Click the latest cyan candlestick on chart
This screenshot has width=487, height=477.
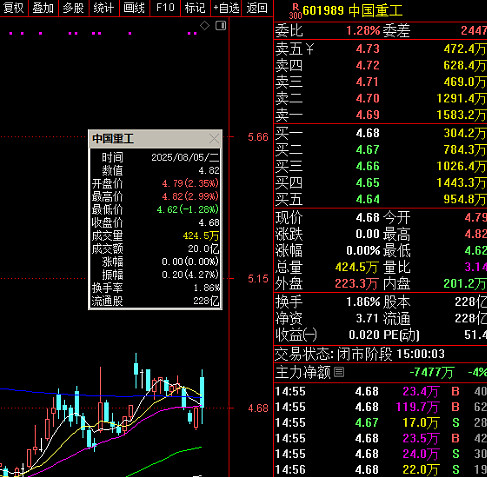(202, 396)
